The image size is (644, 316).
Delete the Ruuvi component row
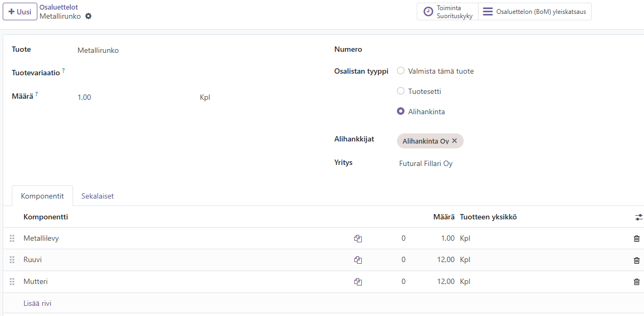(636, 260)
